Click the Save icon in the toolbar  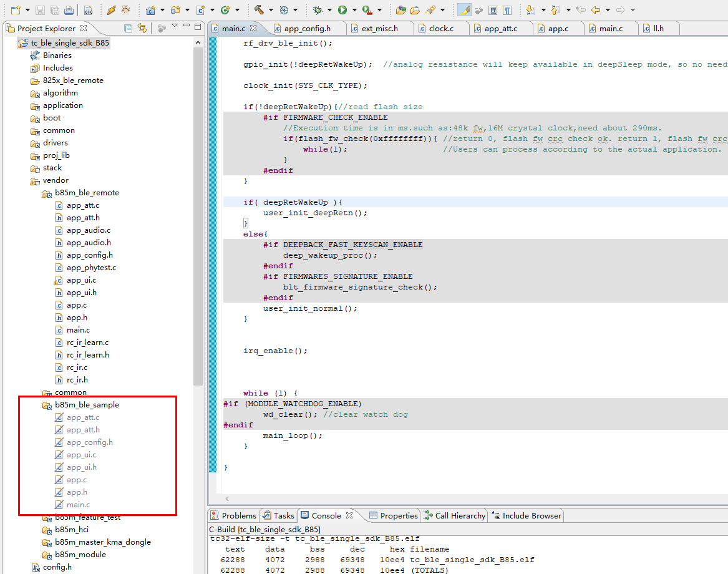(x=40, y=10)
